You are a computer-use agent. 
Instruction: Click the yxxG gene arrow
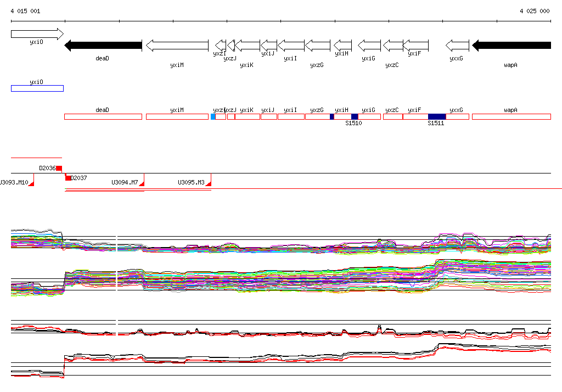pyautogui.click(x=457, y=46)
